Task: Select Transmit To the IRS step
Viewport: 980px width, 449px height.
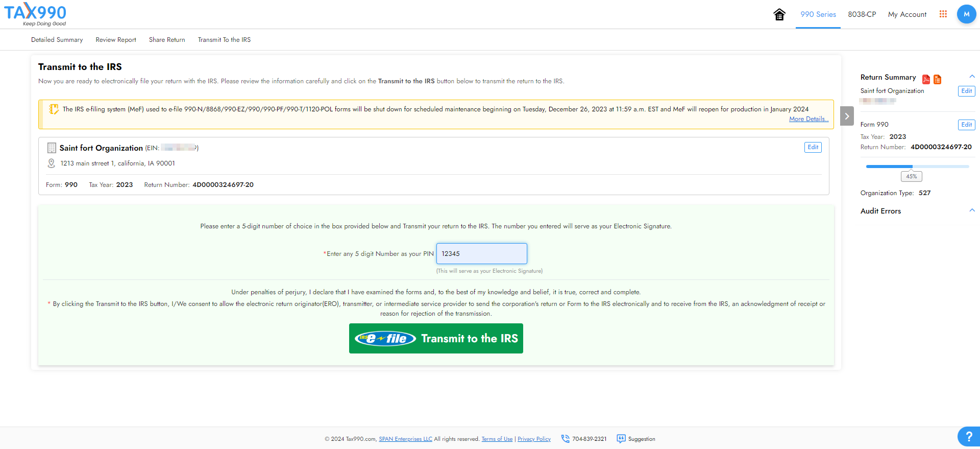Action: pos(224,40)
